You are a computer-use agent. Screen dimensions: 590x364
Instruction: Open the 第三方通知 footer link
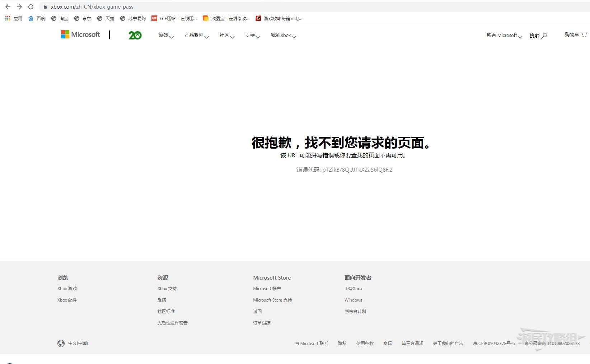pyautogui.click(x=412, y=344)
